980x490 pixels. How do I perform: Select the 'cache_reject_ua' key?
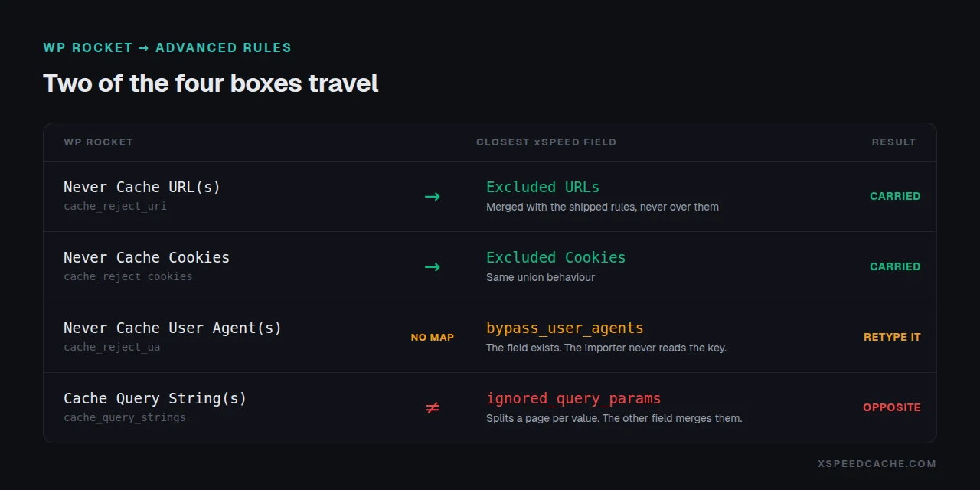click(x=112, y=348)
